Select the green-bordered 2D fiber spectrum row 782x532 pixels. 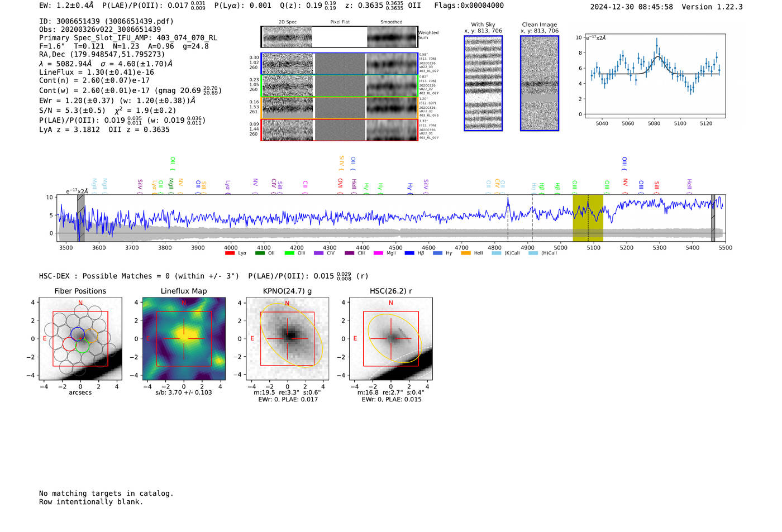[340, 86]
